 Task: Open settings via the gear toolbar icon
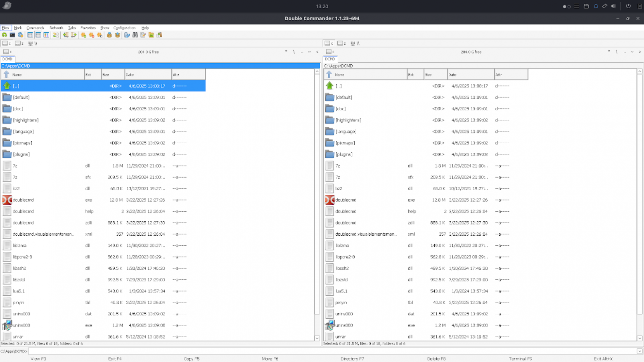[20, 35]
